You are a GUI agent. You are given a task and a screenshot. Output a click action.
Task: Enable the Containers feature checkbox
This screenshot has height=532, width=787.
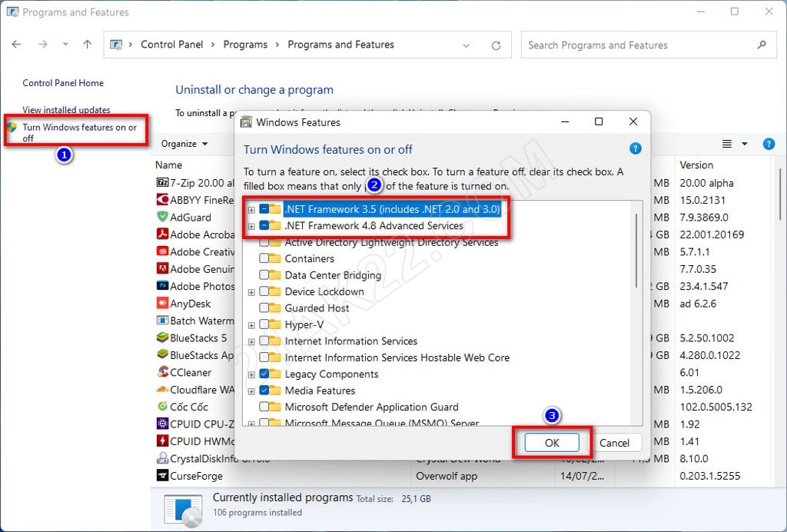point(264,259)
